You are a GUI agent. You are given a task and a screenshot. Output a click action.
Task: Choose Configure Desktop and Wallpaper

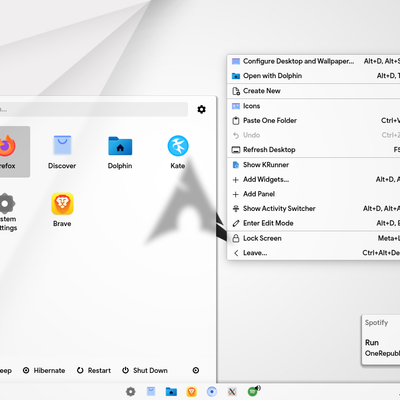coord(313,61)
